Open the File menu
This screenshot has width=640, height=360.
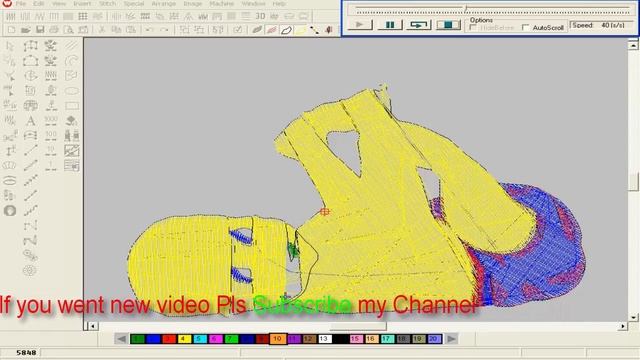click(20, 4)
